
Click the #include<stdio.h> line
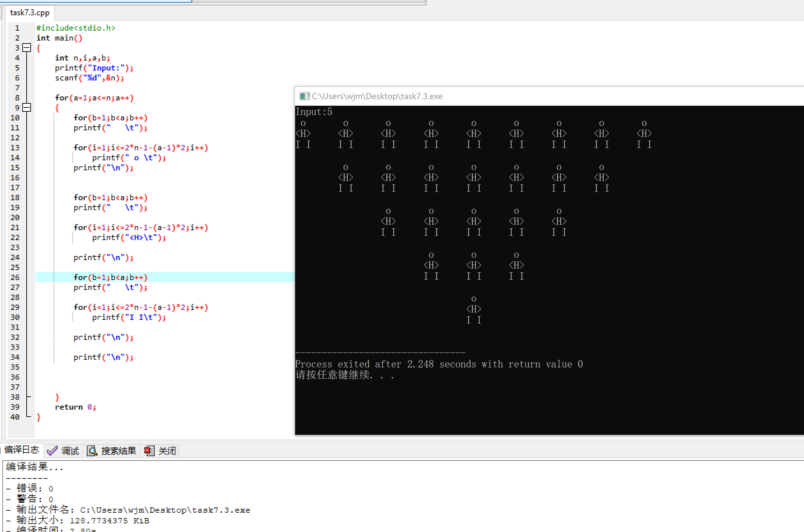(75, 28)
